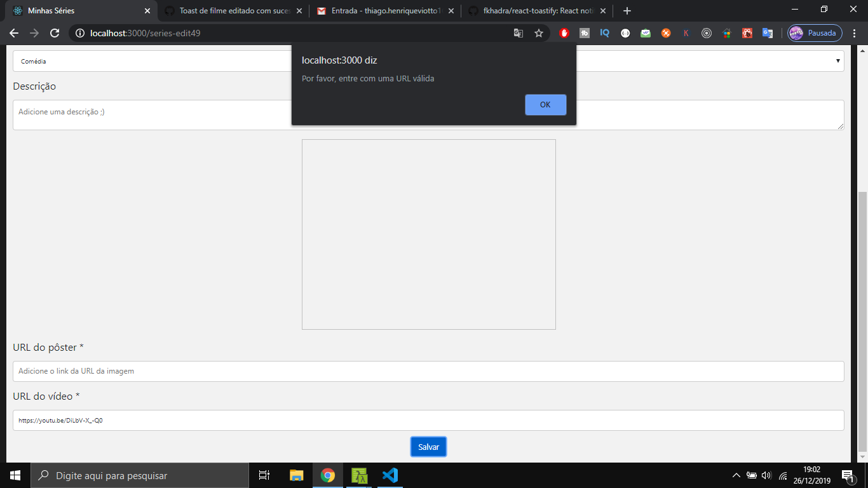Click the battery status tray icon
Image resolution: width=868 pixels, height=488 pixels.
(x=751, y=475)
